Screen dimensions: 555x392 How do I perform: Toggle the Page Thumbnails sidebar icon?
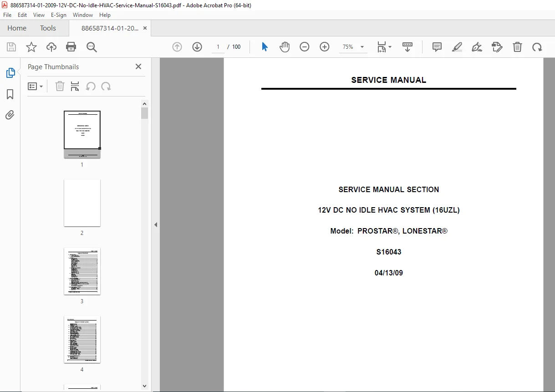pyautogui.click(x=10, y=73)
